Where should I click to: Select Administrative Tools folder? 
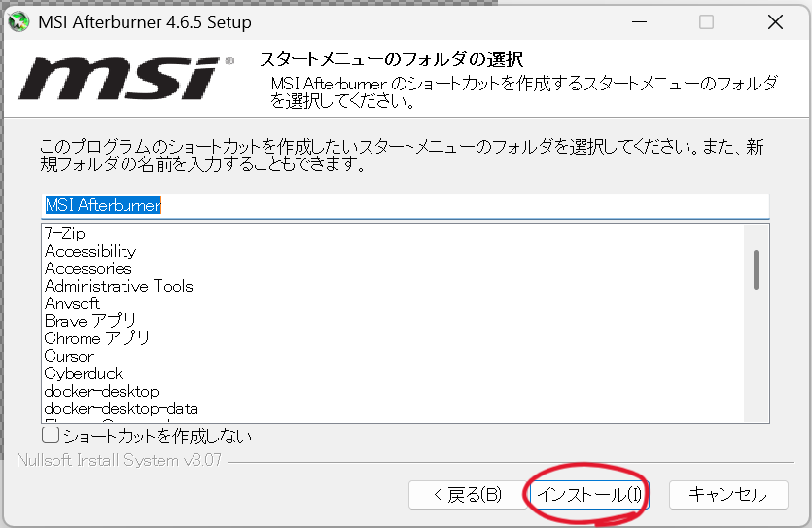pyautogui.click(x=119, y=286)
